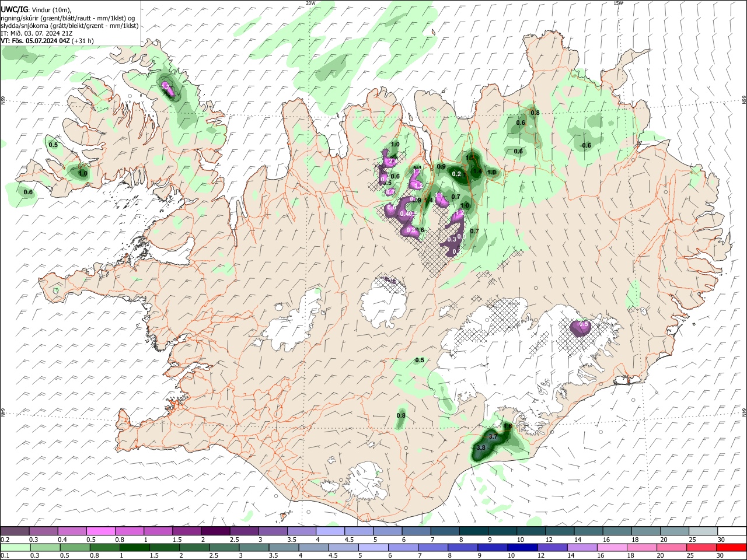Select the 1.2 value on the dark green patch
The height and width of the screenshot is (560, 747).
point(470,157)
